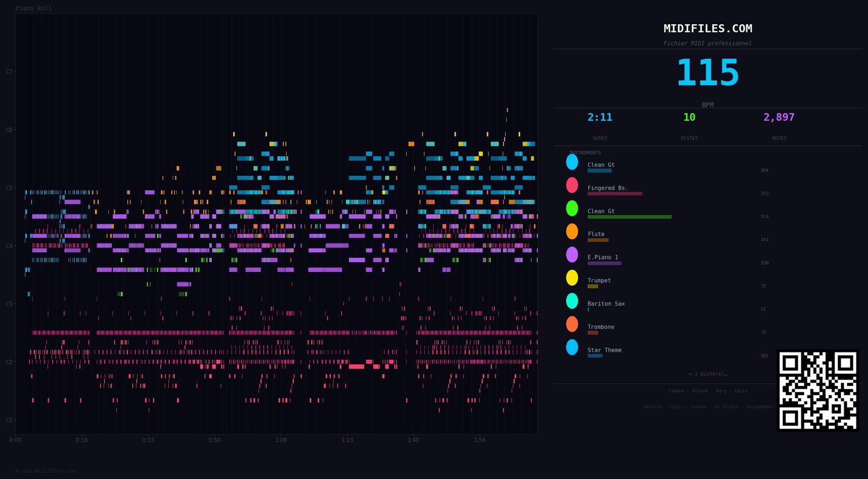Click the 2,897 notes counter
Image resolution: width=868 pixels, height=479 pixels.
click(x=779, y=117)
